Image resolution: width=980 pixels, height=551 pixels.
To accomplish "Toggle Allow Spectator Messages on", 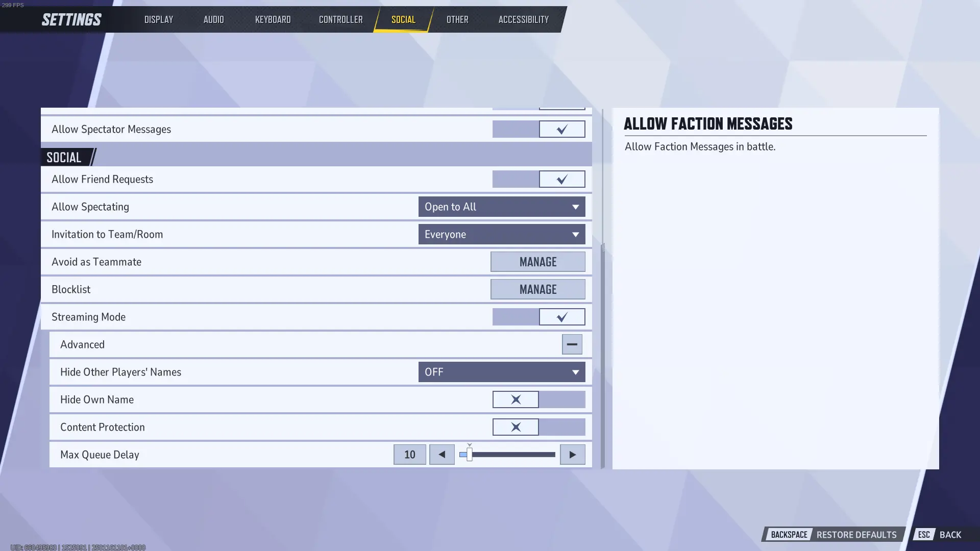I will [562, 129].
